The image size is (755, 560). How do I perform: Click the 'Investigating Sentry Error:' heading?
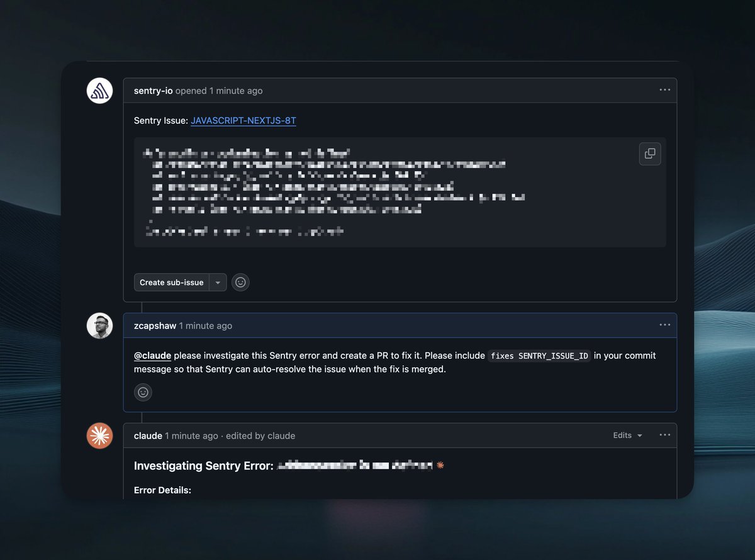204,466
